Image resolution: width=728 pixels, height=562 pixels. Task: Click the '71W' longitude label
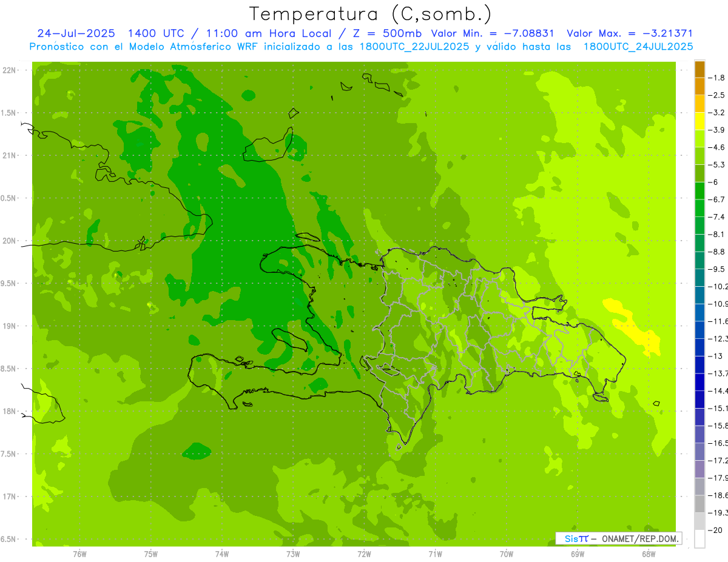click(435, 554)
